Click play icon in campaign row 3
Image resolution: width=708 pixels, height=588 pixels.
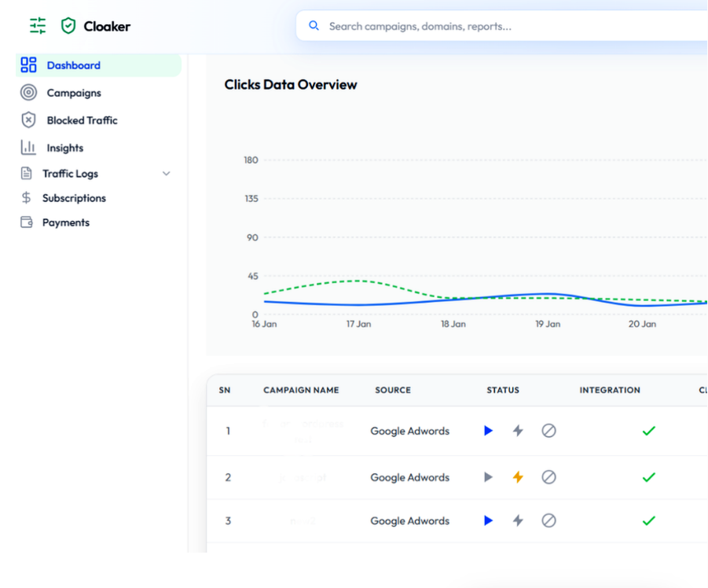pos(488,520)
